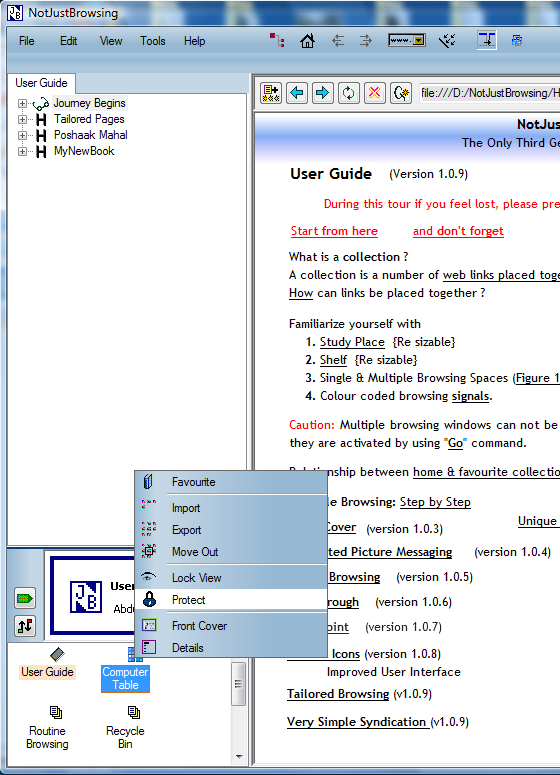Expand the Poshaak Mahal tree node
The image size is (560, 775).
pyautogui.click(x=22, y=135)
